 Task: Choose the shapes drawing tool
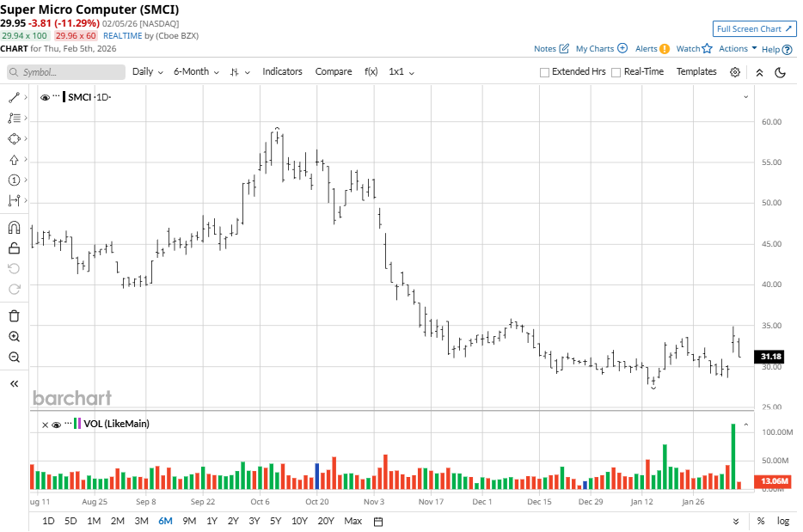pos(14,138)
